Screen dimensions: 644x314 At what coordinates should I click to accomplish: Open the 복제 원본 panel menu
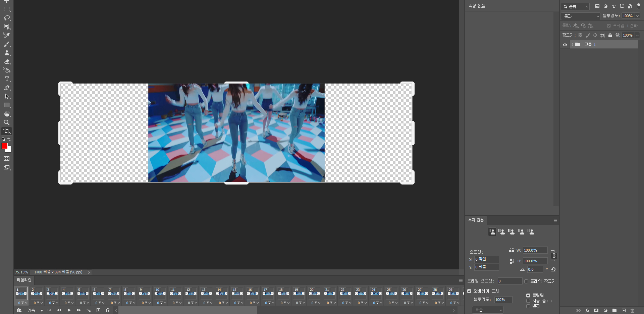[x=555, y=220]
